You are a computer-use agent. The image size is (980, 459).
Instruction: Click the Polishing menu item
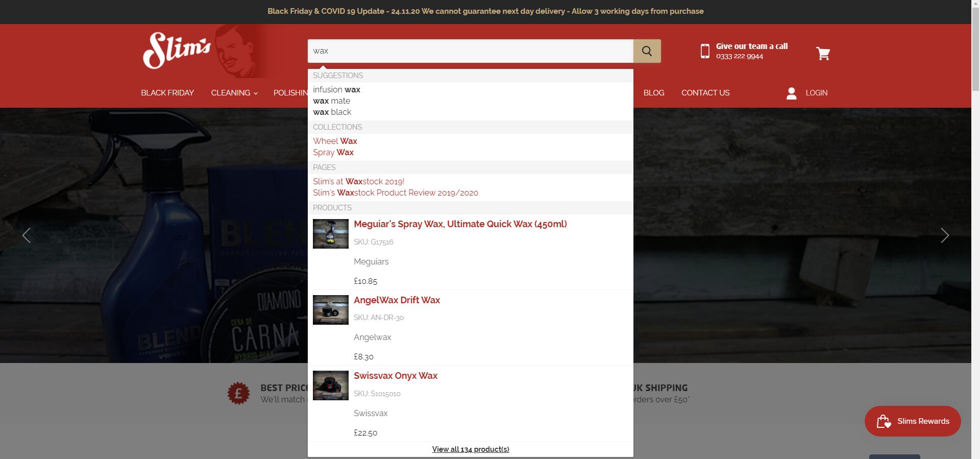(290, 93)
